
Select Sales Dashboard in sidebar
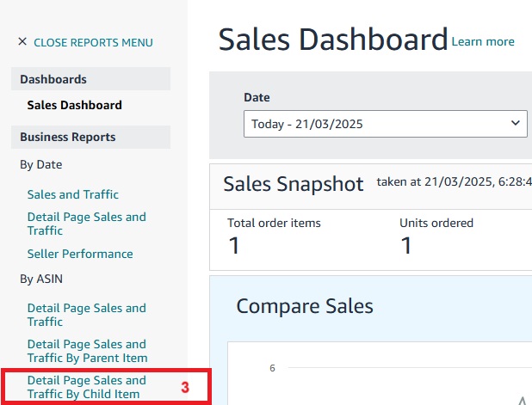pos(74,105)
